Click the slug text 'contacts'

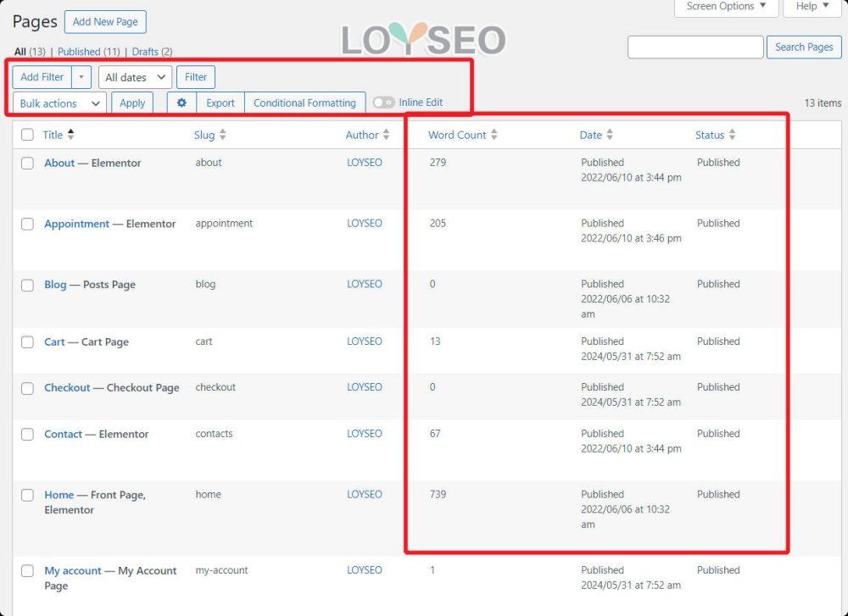pyautogui.click(x=215, y=433)
